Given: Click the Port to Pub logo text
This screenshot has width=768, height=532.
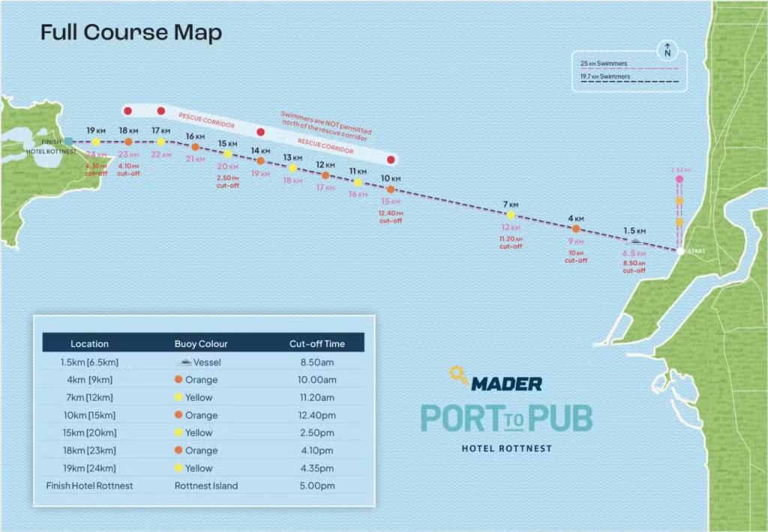Looking at the screenshot, I should click(x=506, y=418).
